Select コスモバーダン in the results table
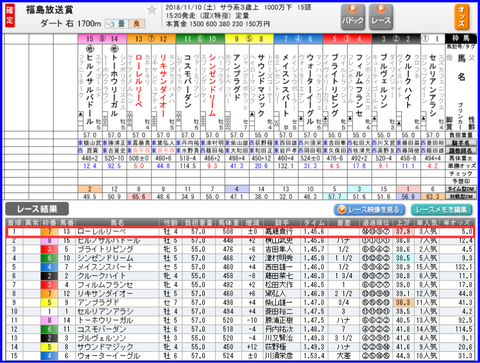480x363 pixels. point(102,329)
